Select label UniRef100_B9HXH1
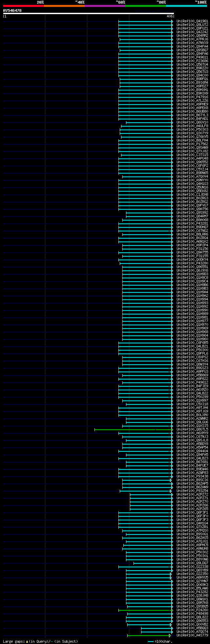 click(x=192, y=90)
